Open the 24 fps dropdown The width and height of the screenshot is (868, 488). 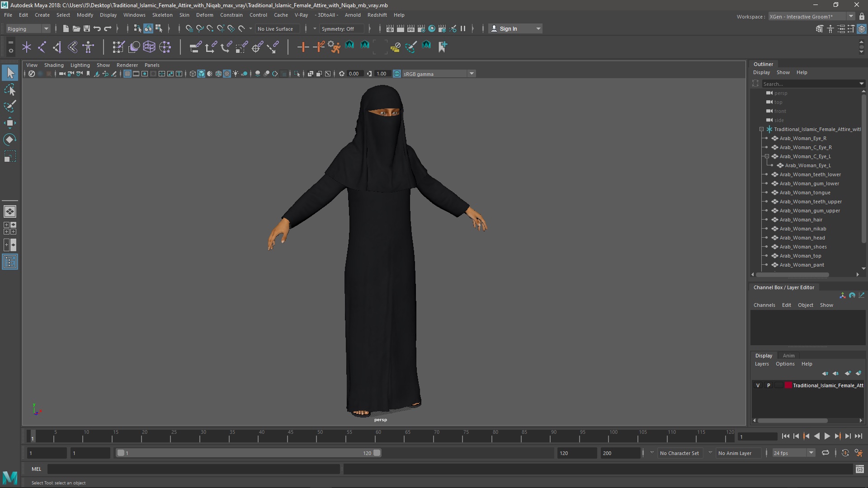coord(793,453)
